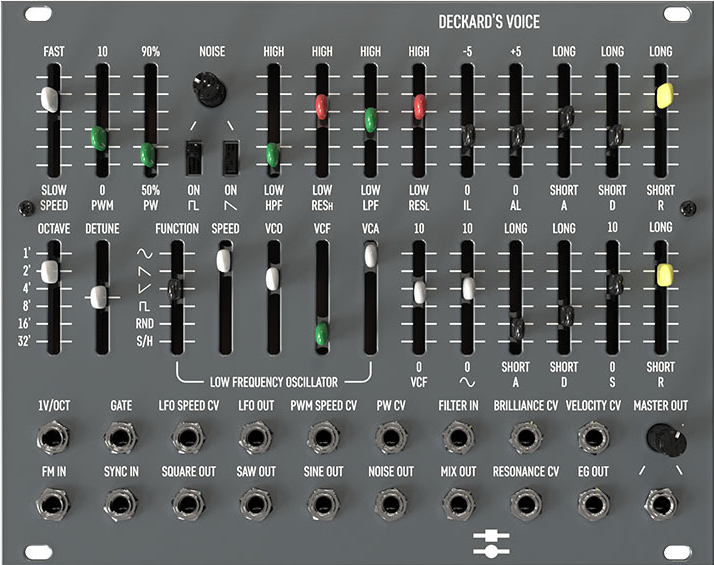Click the white DETUNE slider cap
The height and width of the screenshot is (565, 714).
click(x=98, y=297)
